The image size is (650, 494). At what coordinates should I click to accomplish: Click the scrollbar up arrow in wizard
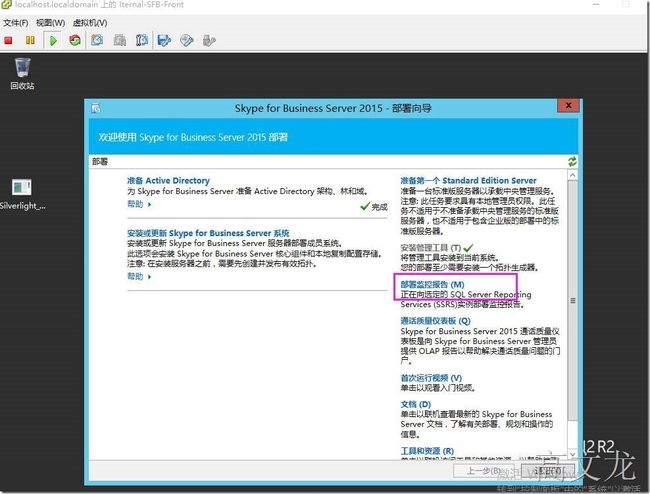pos(572,175)
